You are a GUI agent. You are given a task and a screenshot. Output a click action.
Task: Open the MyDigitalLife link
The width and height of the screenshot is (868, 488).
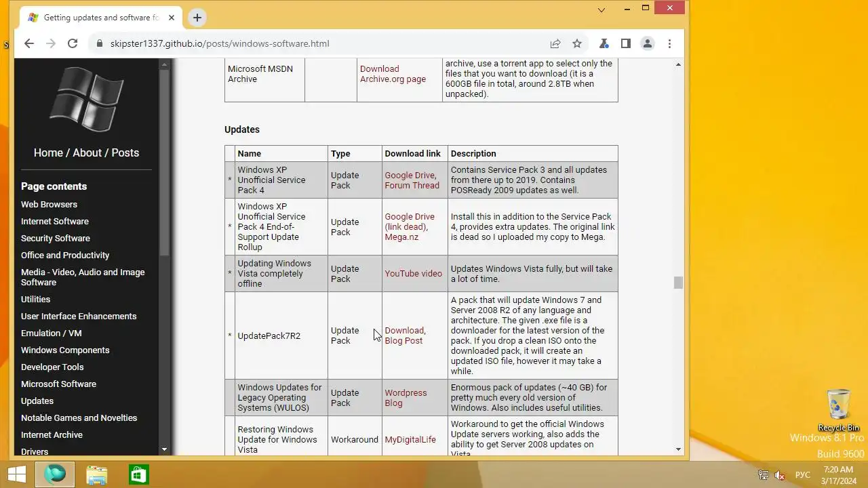point(410,439)
